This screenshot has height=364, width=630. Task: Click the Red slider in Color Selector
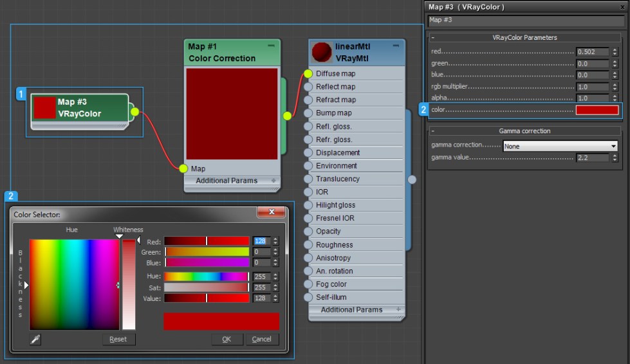click(207, 241)
